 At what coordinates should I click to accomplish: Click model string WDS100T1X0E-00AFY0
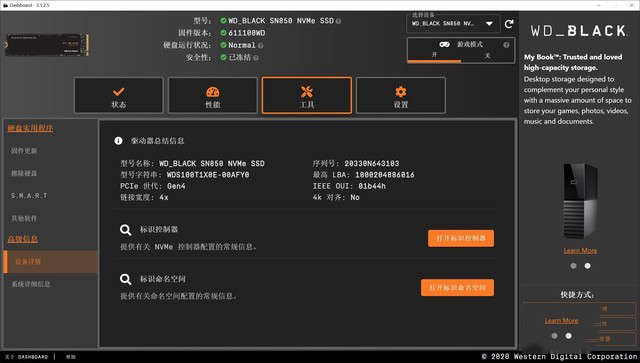tap(208, 175)
